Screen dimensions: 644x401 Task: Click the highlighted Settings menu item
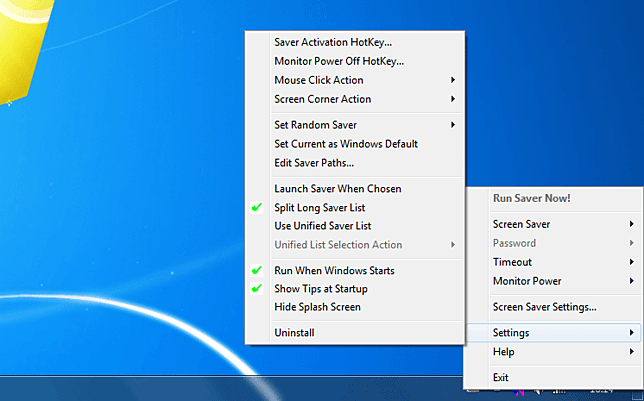coord(554,332)
